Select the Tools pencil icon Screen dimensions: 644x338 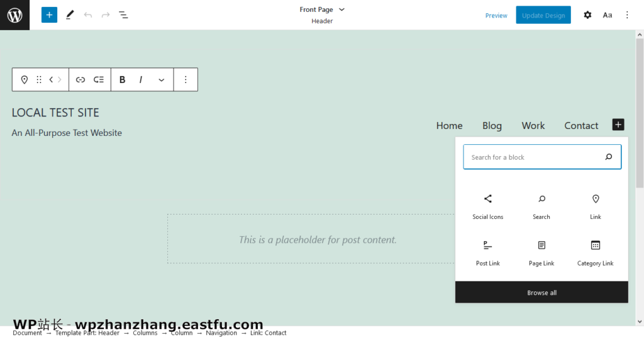[x=70, y=15]
